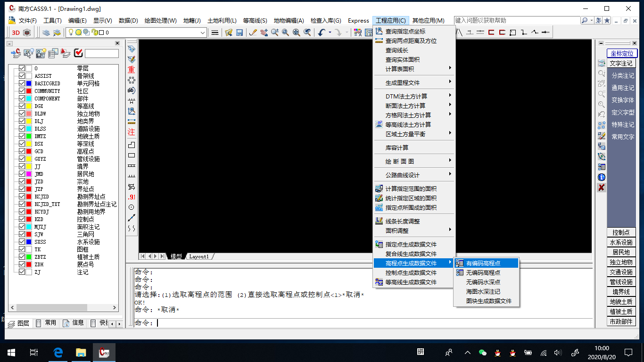Expand the 生成里程文件 submenu
Image resolution: width=644 pixels, height=362 pixels.
(414, 82)
